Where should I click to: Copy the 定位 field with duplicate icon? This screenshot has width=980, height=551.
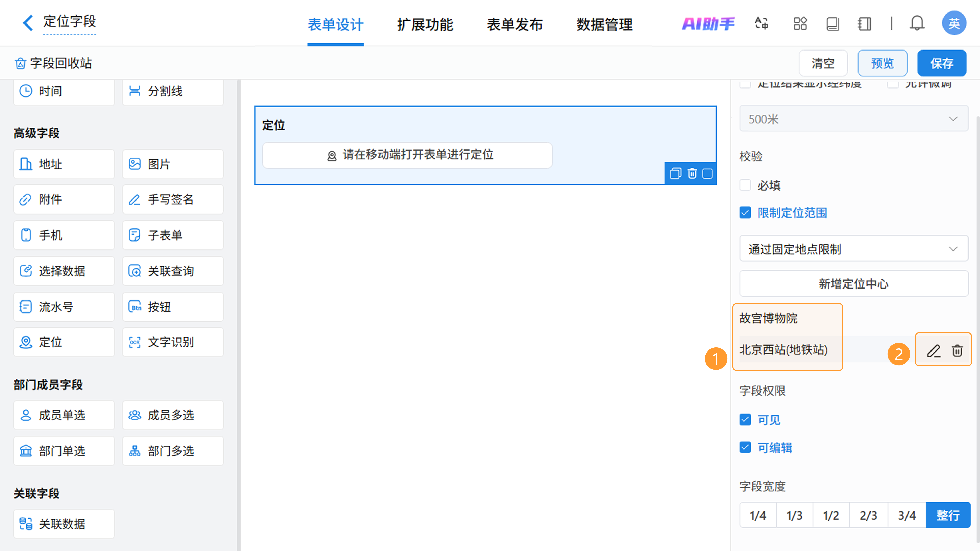[675, 173]
